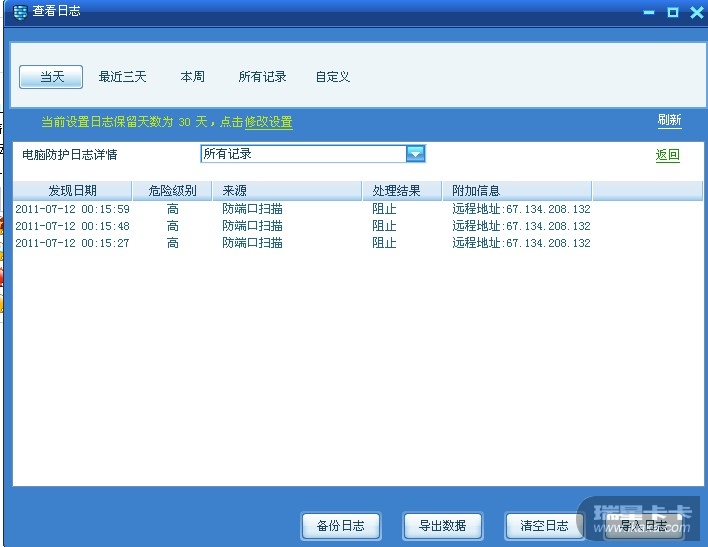Click the 导入日志 button
The height and width of the screenshot is (547, 708).
tap(644, 526)
